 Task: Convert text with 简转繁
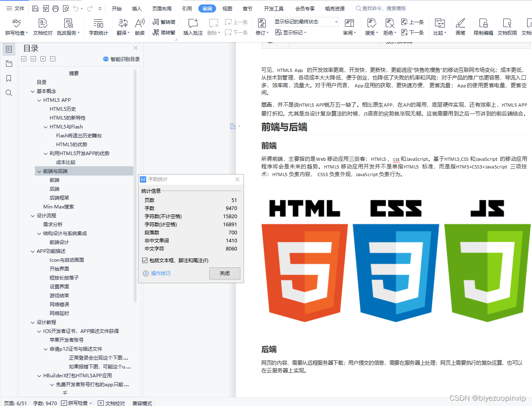pos(164,32)
